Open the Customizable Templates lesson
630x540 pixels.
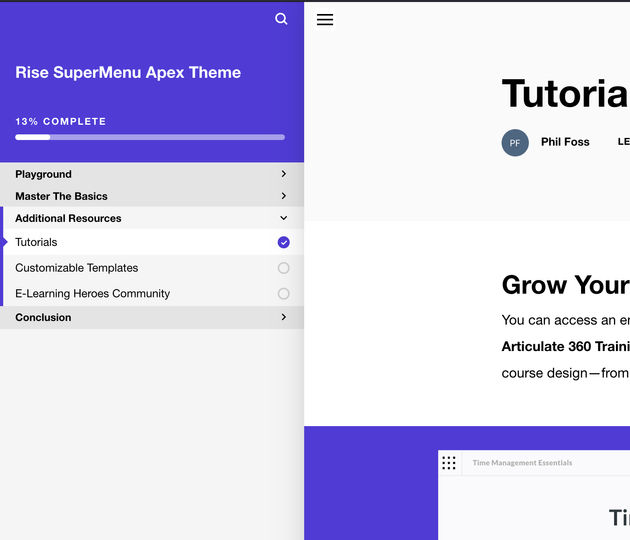[152, 268]
